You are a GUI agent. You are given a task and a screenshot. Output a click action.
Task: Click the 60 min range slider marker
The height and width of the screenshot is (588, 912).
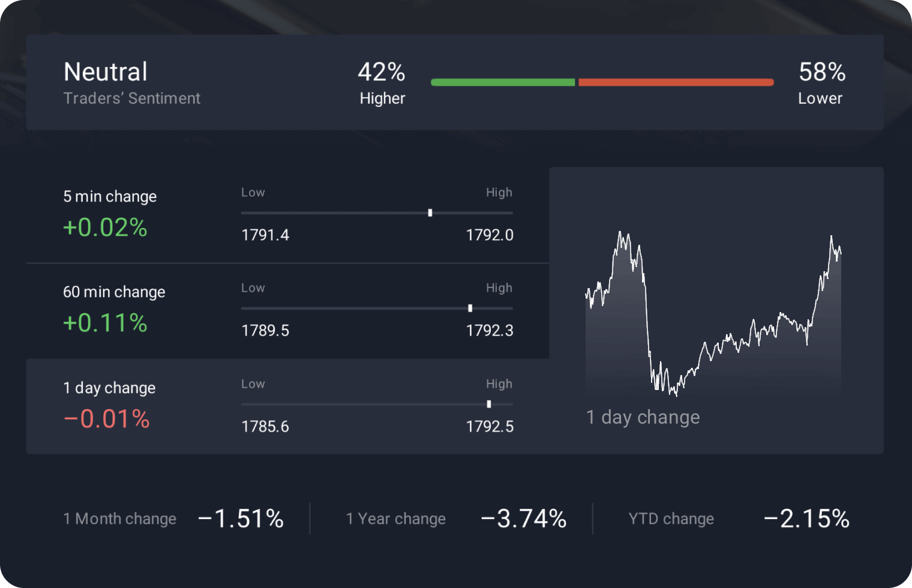click(470, 308)
